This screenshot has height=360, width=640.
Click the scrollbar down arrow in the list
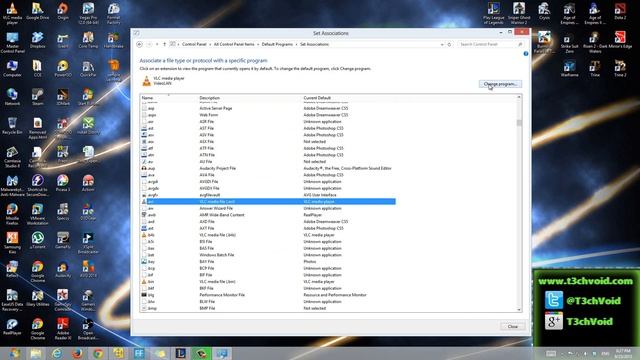tap(519, 309)
